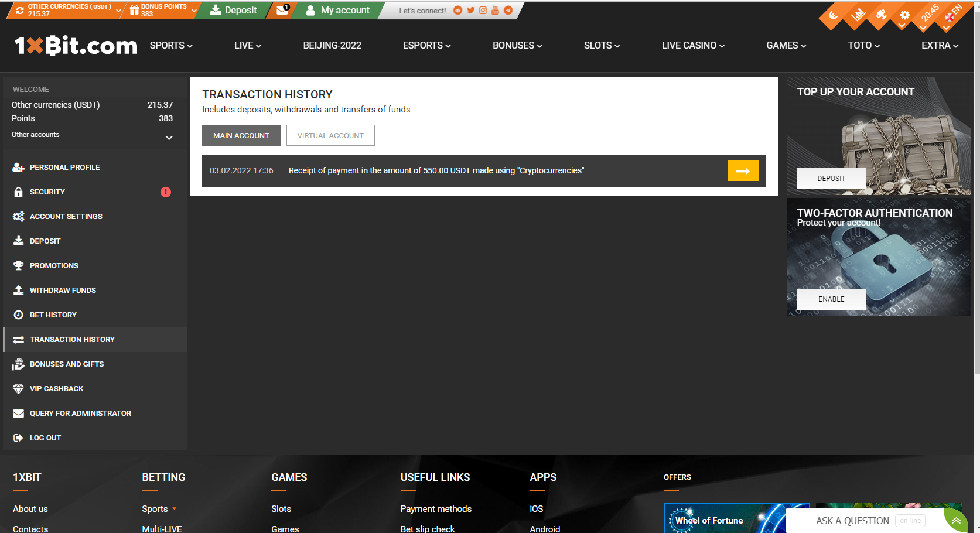
Task: Open the Payment methods footer link
Action: coord(436,509)
